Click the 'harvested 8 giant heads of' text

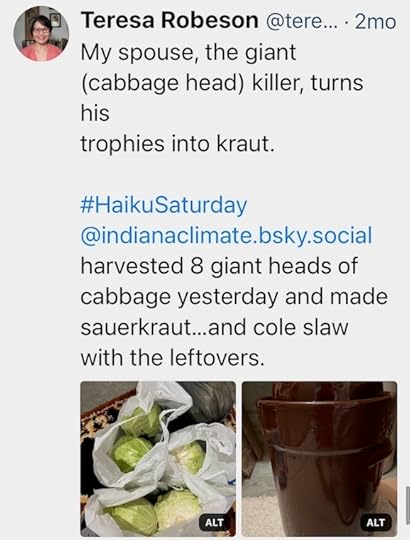219,266
